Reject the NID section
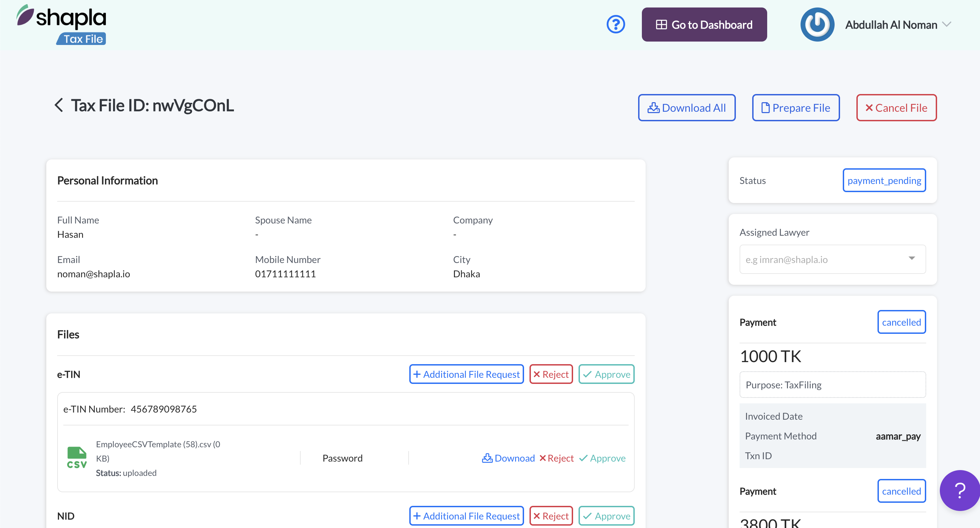 point(551,516)
